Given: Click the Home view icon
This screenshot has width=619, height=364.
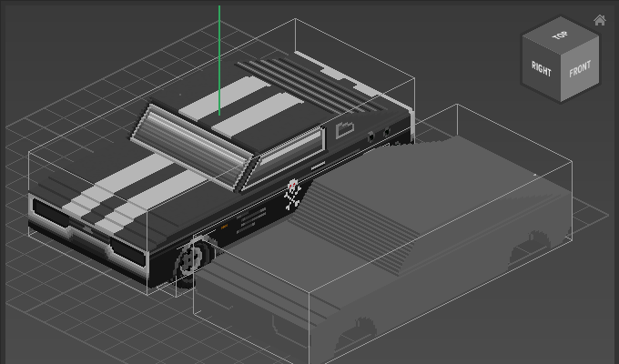Looking at the screenshot, I should (x=599, y=21).
